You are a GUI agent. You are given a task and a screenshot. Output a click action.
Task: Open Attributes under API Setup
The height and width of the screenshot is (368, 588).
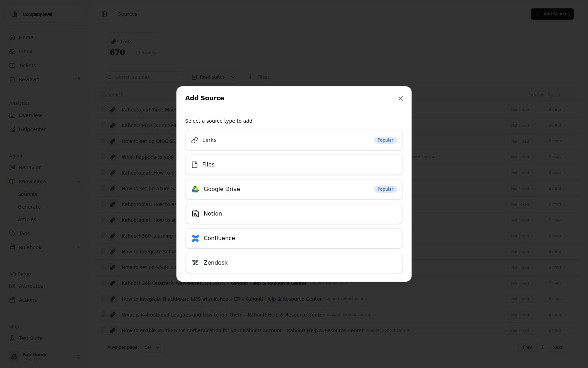tap(45, 286)
